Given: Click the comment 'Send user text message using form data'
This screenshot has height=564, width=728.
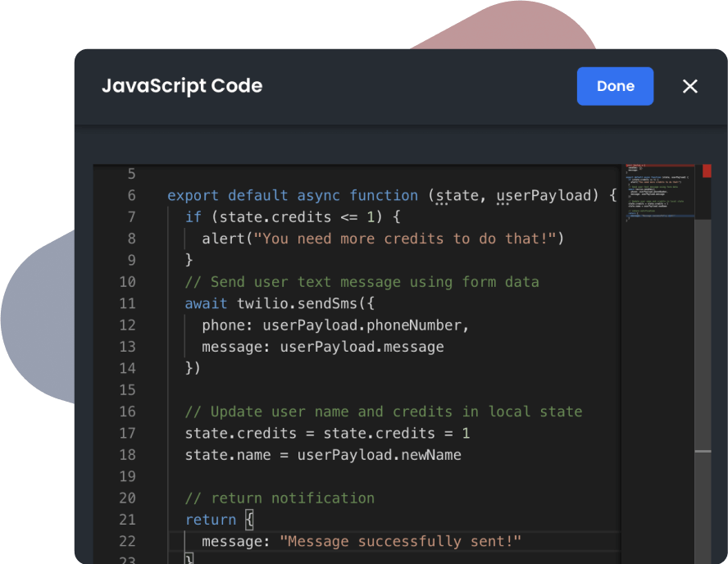Looking at the screenshot, I should tap(362, 282).
